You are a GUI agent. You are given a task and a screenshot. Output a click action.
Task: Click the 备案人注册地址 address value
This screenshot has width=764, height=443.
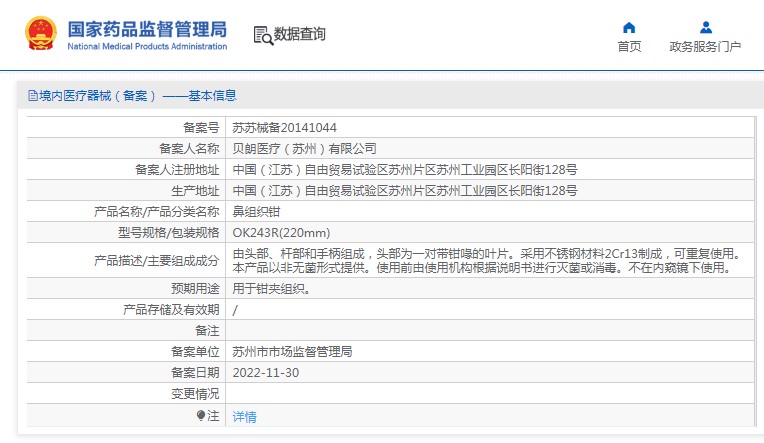point(405,170)
